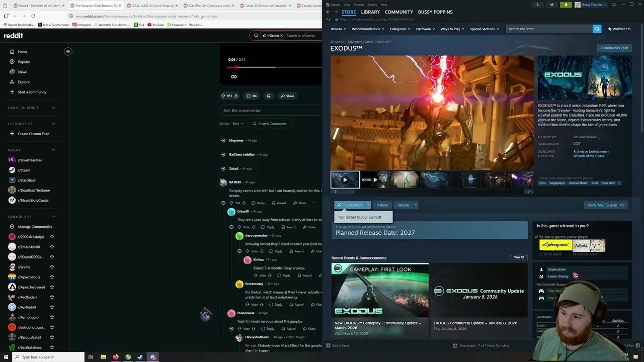This screenshot has height=362, width=644.
Task: Reply to KA1N3R comment
Action: pos(259,203)
